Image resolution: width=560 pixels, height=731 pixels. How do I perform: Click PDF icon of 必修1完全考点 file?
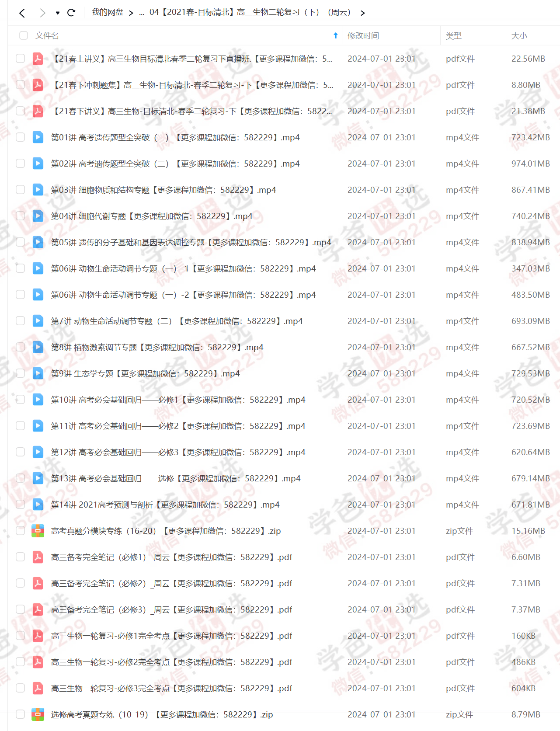(x=38, y=636)
